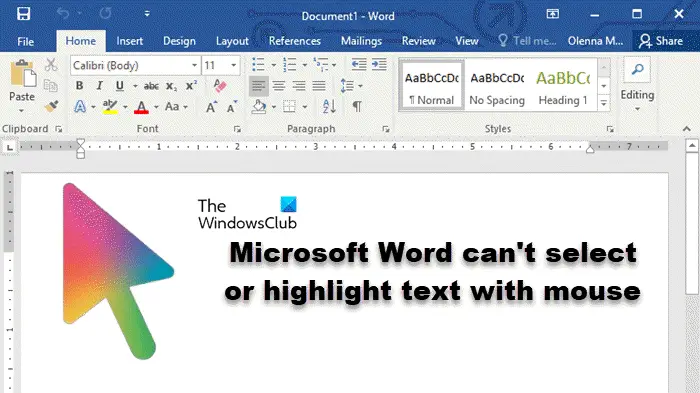Viewport: 700px width, 393px height.
Task: Open highlight color dropdown arrow
Action: tap(125, 107)
